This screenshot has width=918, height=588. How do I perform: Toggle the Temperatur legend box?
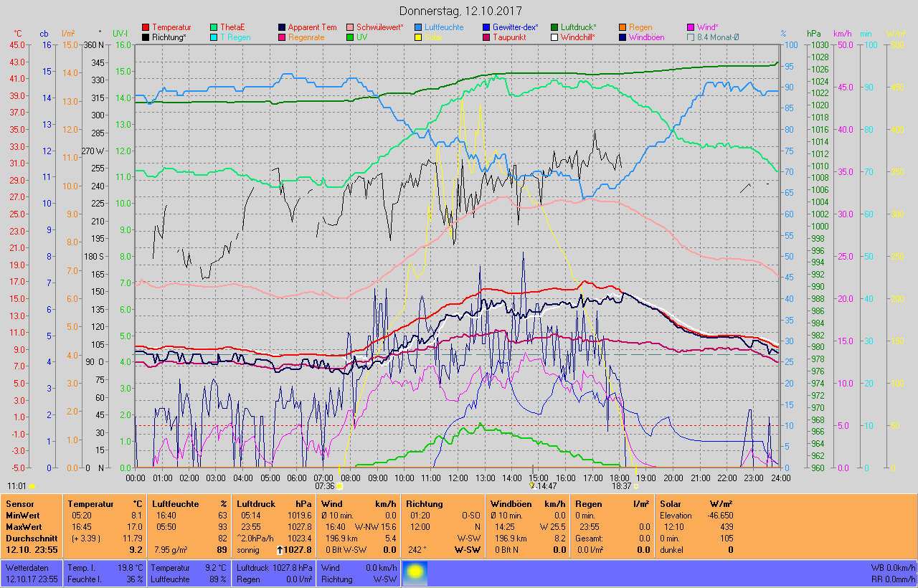(146, 27)
